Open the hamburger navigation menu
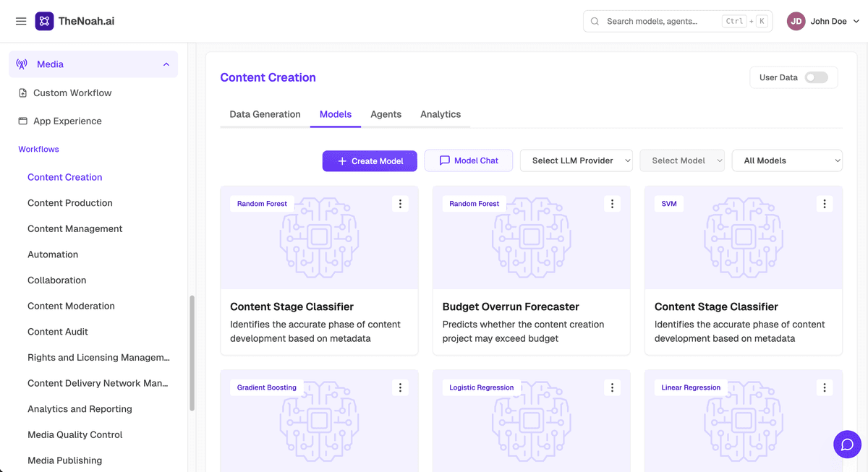Image resolution: width=868 pixels, height=472 pixels. (x=21, y=22)
